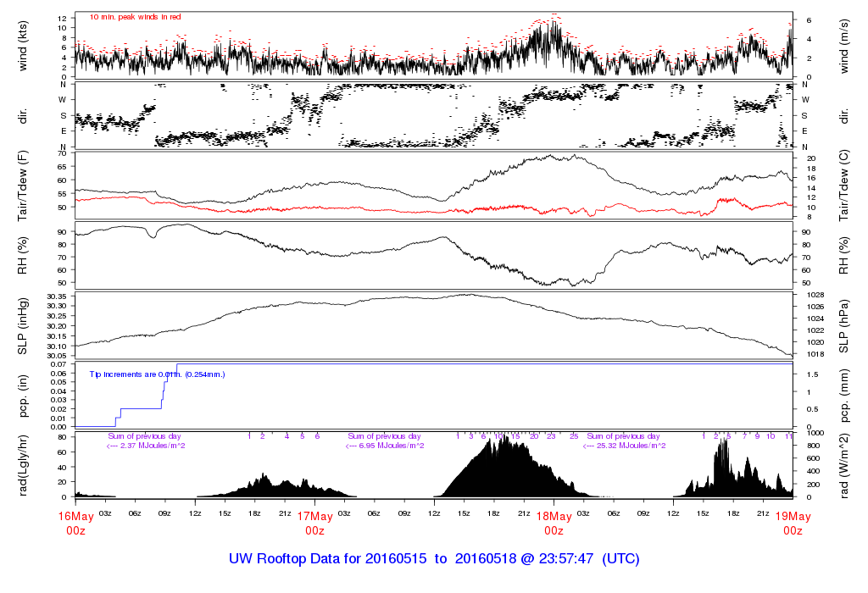
Task: Click the '30.35' pressure tick label
Action: 57,296
